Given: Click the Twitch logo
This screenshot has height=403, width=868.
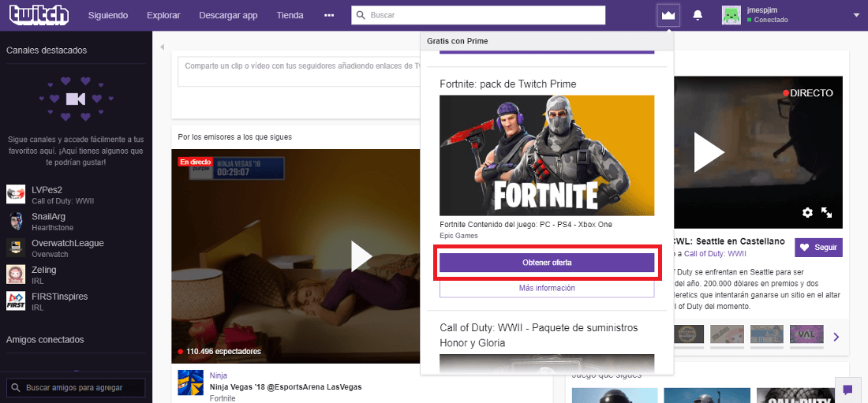Looking at the screenshot, I should [x=39, y=15].
